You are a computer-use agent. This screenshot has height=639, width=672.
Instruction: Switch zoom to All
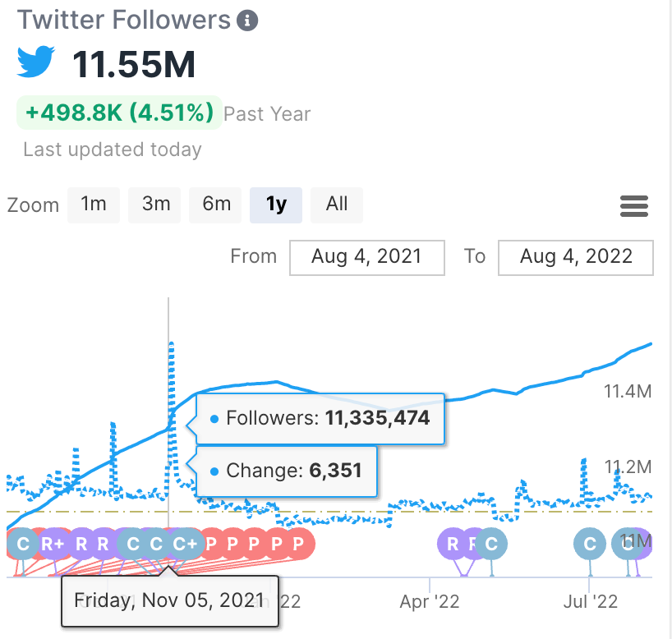pos(337,205)
